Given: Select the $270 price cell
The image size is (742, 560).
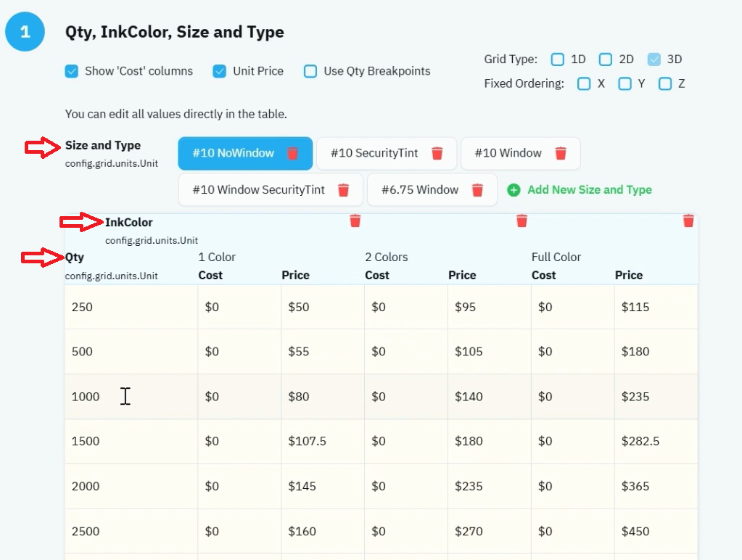Looking at the screenshot, I should pyautogui.click(x=490, y=531).
